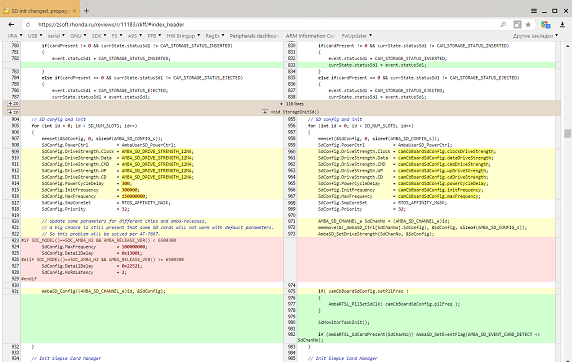Screen dimensions: 572x362
Task: Click the reader mode icon in address bar
Action: (x=517, y=24)
